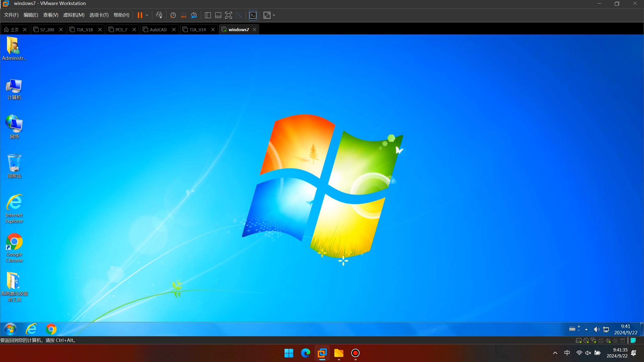The height and width of the screenshot is (362, 644).
Task: Close the TIA_V18 tab
Action: click(100, 30)
